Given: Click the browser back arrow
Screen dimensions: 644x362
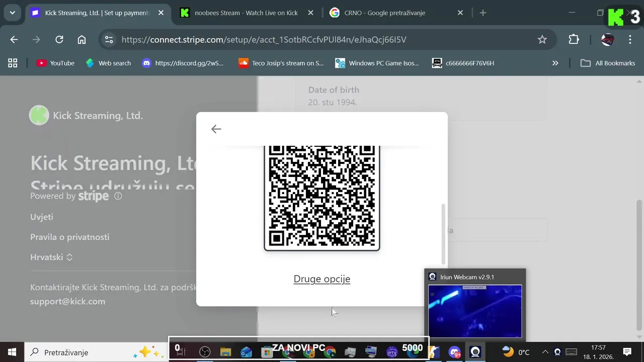Looking at the screenshot, I should coord(14,40).
